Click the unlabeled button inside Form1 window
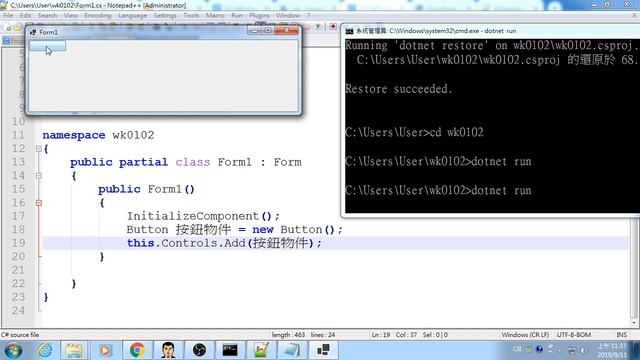The image size is (640, 360). click(47, 46)
